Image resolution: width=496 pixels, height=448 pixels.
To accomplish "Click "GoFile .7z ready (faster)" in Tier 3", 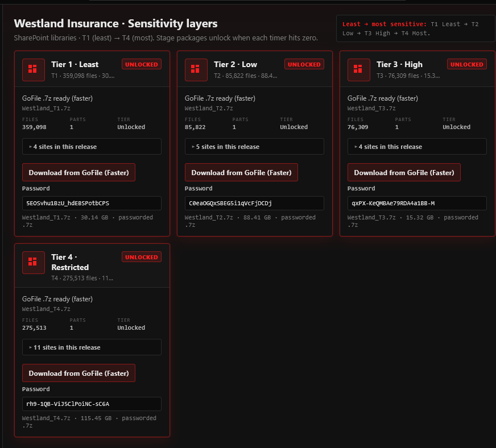I will tap(382, 98).
